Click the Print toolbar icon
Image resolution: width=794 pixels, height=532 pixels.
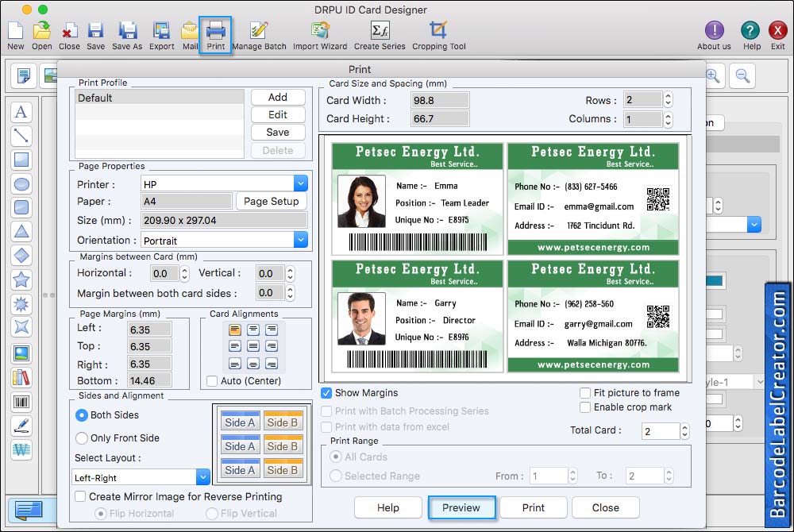216,35
